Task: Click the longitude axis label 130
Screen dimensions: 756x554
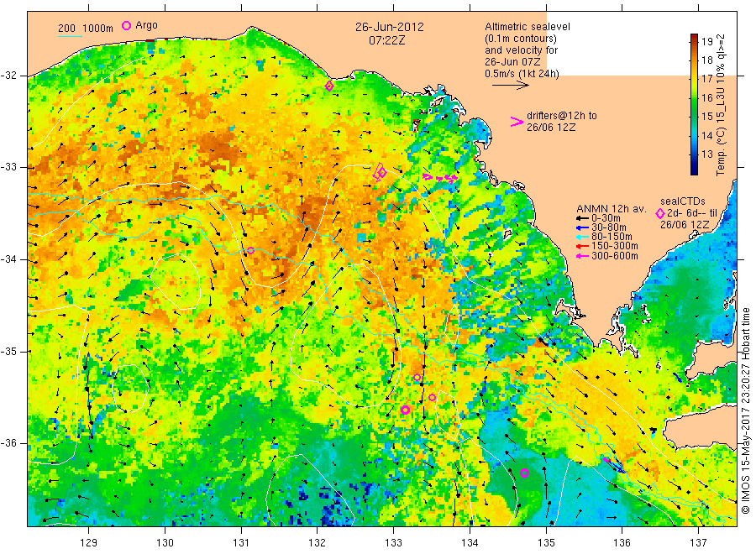Action: [x=165, y=543]
